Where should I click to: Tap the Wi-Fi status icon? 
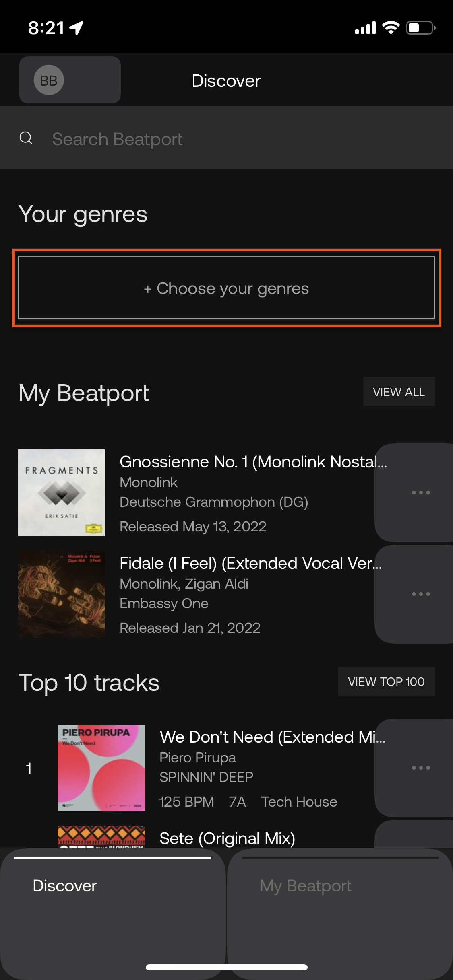pos(391,28)
